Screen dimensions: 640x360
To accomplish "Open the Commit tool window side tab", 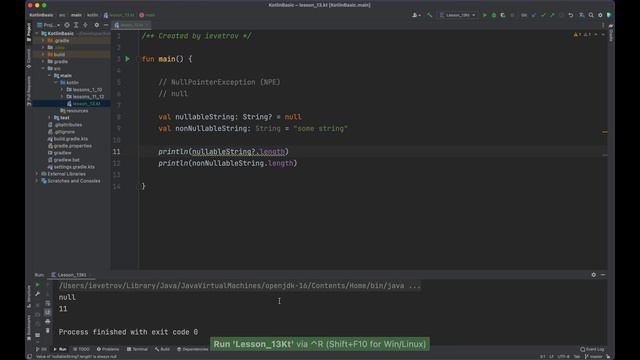I will [x=29, y=58].
